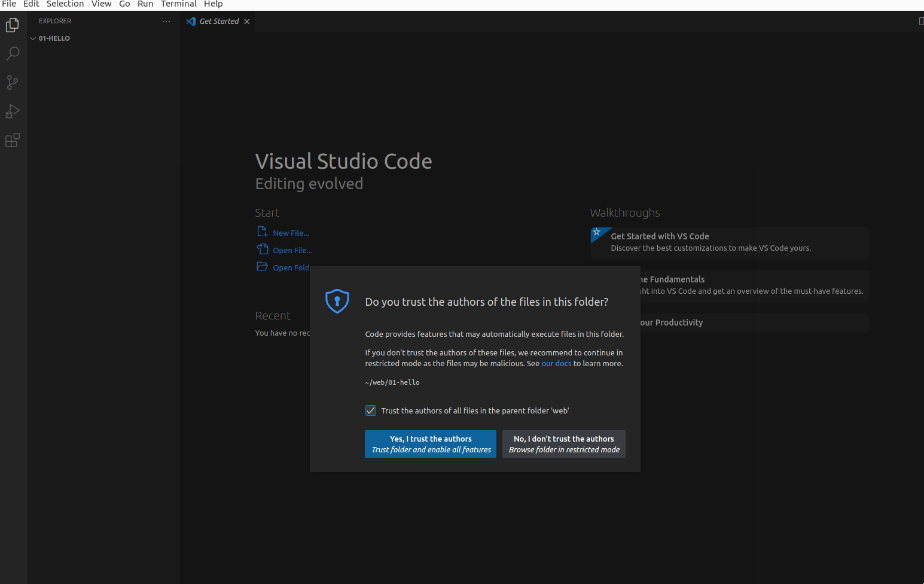924x584 pixels.
Task: Click the New File... link
Action: 291,233
